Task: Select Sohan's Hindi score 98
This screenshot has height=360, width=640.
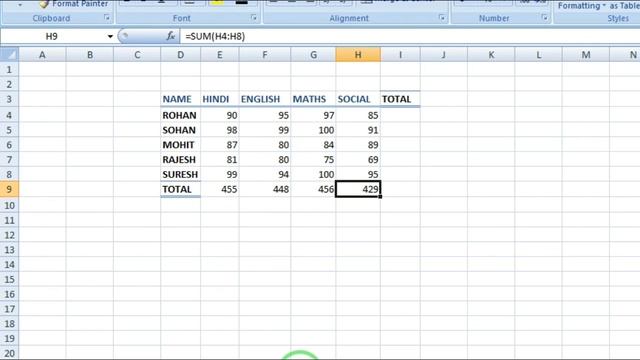Action: click(220, 130)
